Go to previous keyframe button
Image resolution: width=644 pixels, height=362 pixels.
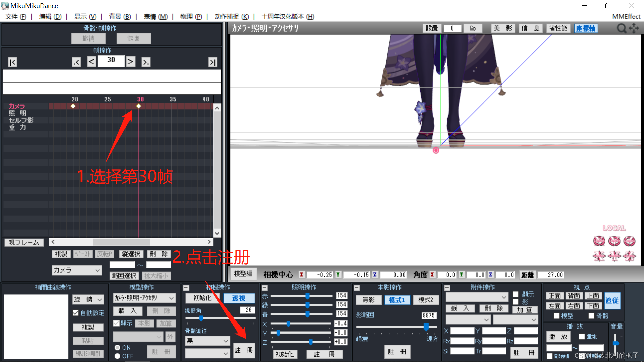[x=76, y=62]
